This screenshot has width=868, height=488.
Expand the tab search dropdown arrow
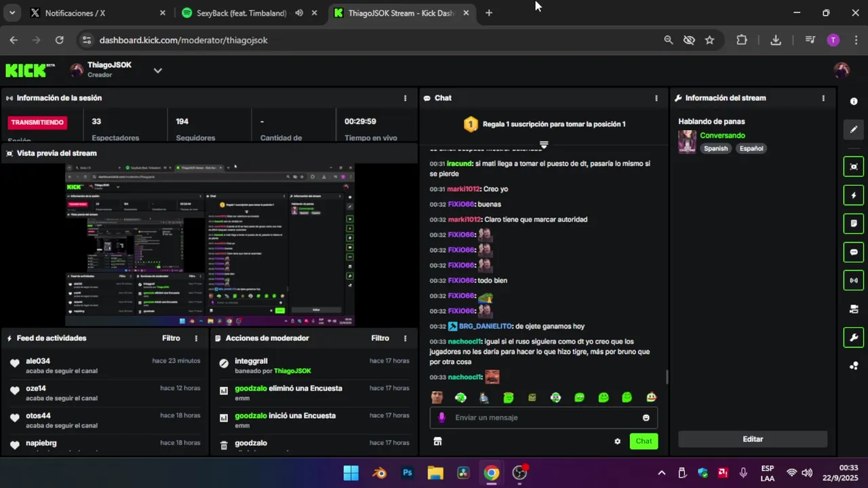click(12, 13)
